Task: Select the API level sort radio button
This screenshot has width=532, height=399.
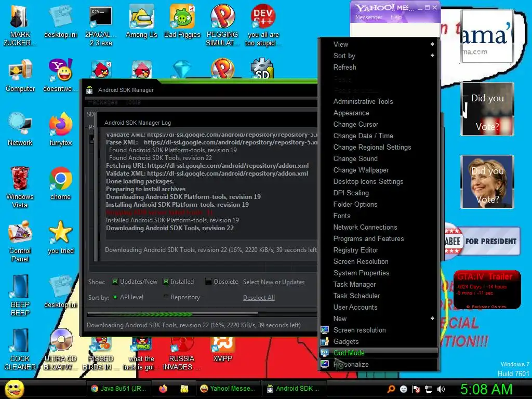Action: click(x=115, y=297)
